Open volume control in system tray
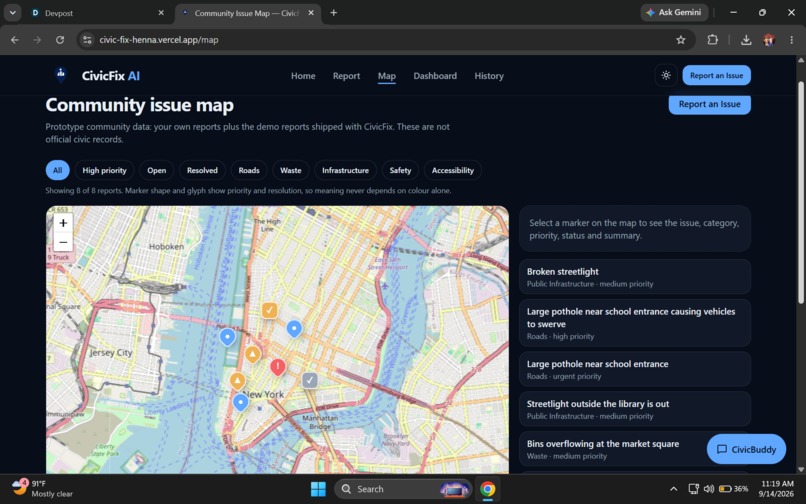The width and height of the screenshot is (806, 504). [709, 489]
